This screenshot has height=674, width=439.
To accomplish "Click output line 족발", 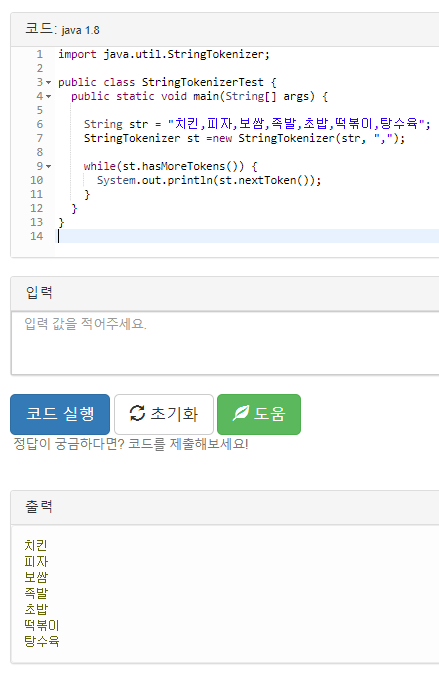I will coord(36,593).
